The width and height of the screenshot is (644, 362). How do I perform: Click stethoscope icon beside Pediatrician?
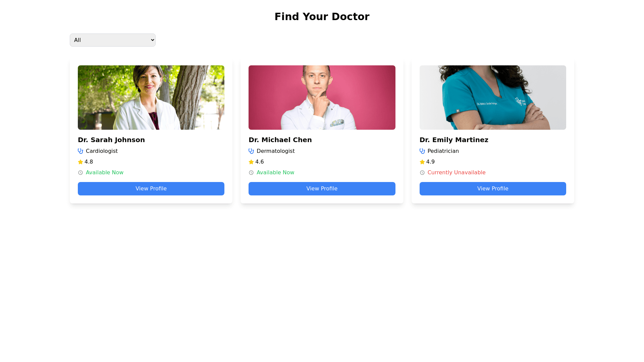pos(422,151)
